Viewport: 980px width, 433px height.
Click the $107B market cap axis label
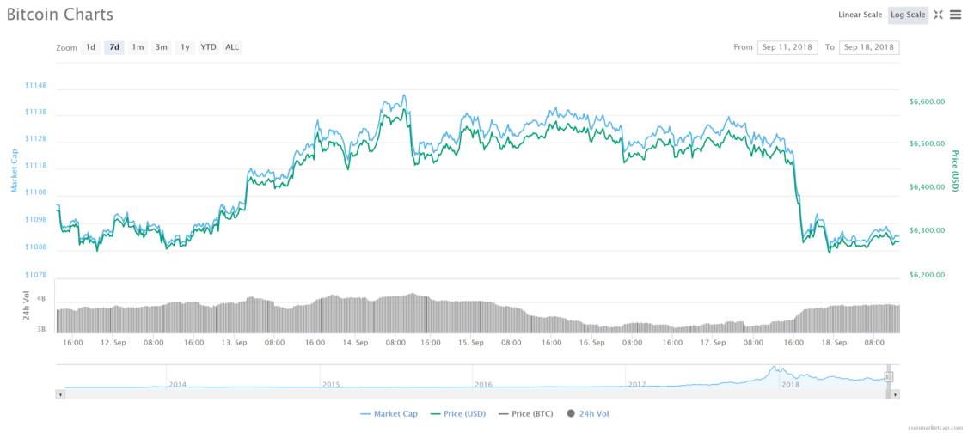pos(35,275)
